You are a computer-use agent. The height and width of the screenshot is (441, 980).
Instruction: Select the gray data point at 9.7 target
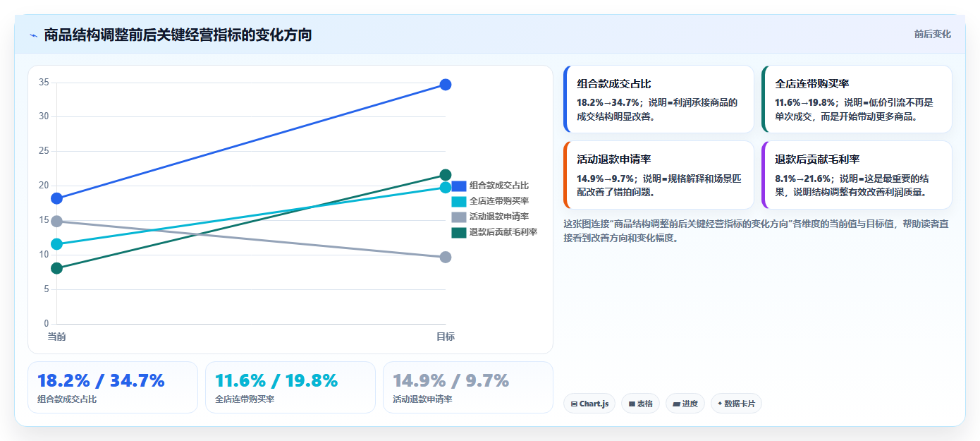tap(446, 258)
